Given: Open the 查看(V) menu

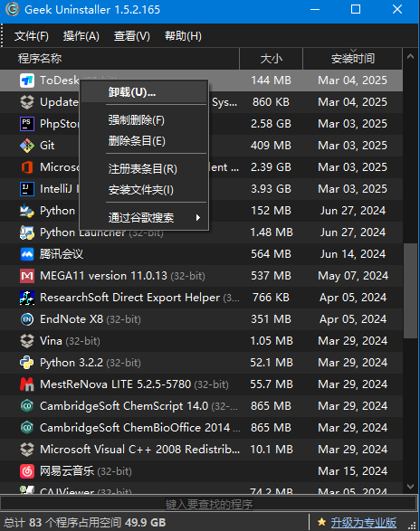Looking at the screenshot, I should [x=132, y=36].
